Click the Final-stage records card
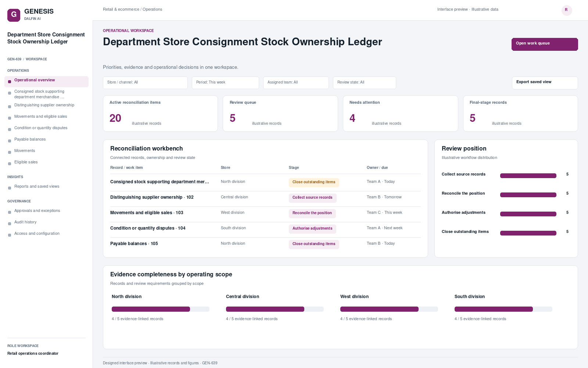The image size is (588, 368). (520, 113)
